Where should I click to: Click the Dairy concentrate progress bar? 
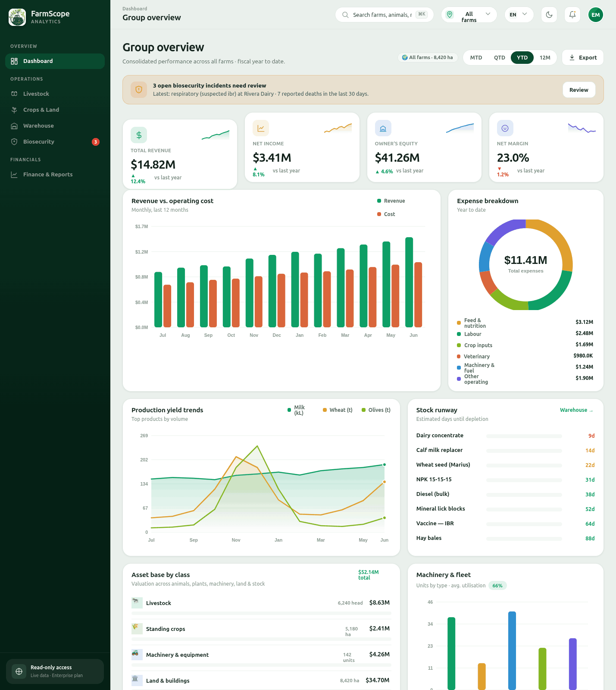pyautogui.click(x=524, y=436)
